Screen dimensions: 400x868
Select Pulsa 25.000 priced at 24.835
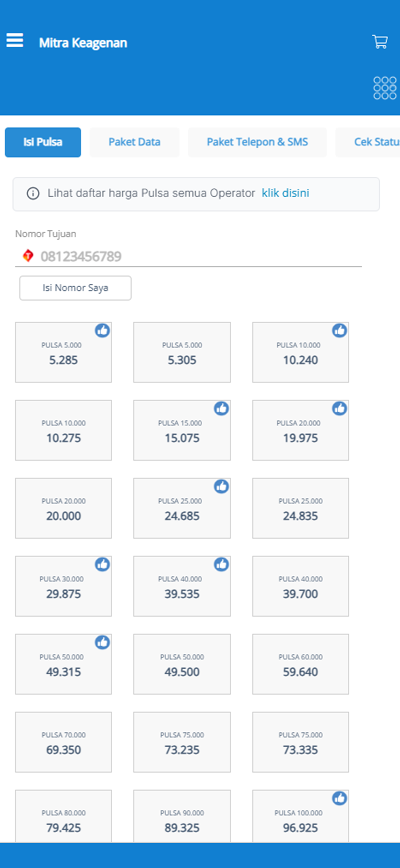pos(301,509)
